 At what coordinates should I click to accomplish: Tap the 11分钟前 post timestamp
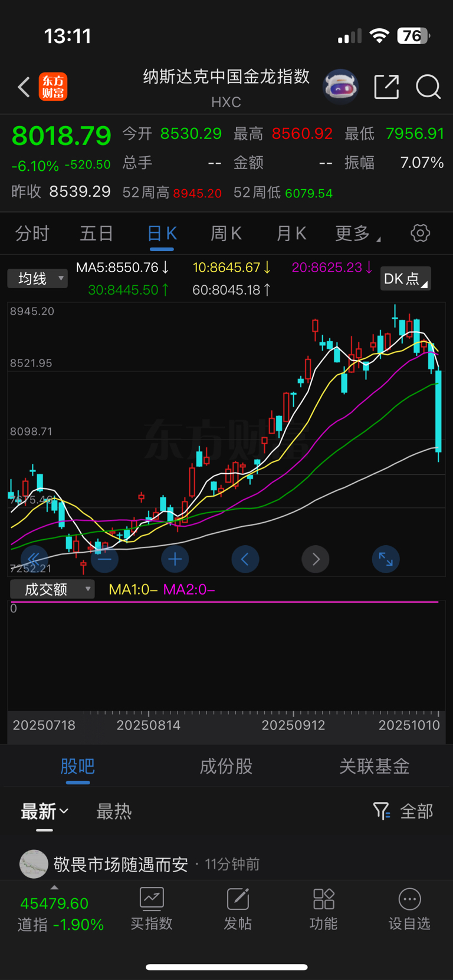(232, 864)
